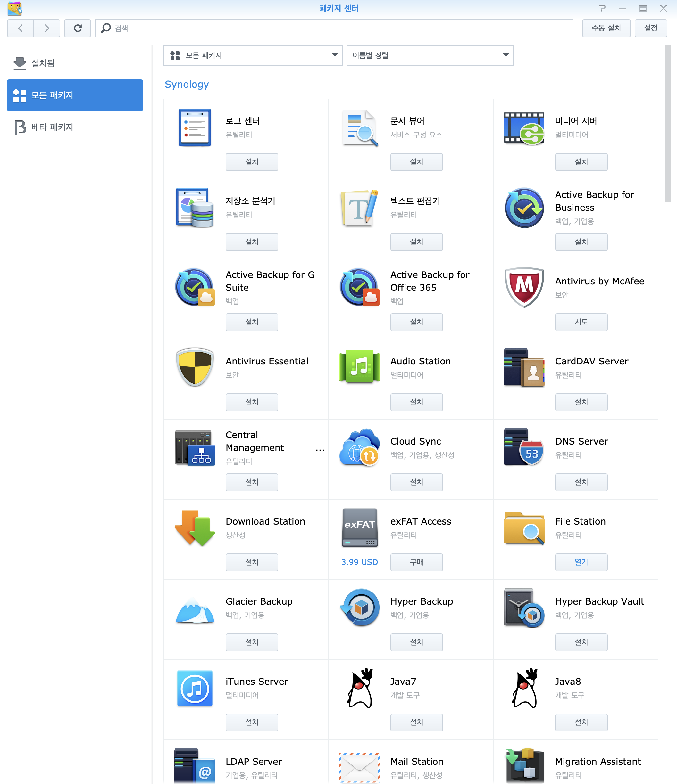The image size is (677, 784).
Task: Click the Cloud Sync package icon
Action: pos(360,448)
